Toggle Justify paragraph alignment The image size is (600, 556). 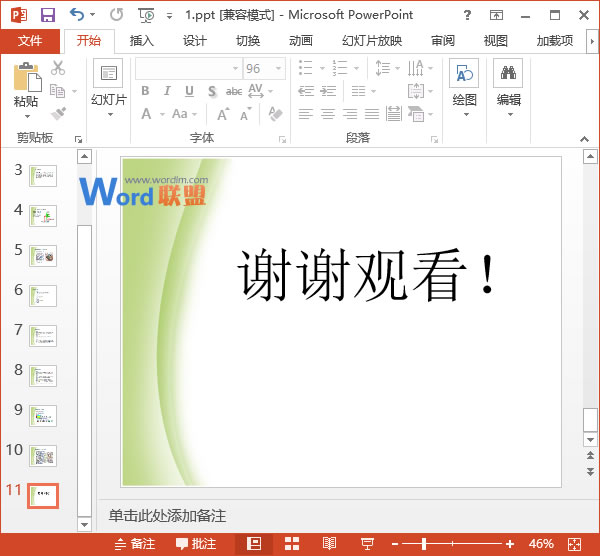click(x=372, y=114)
